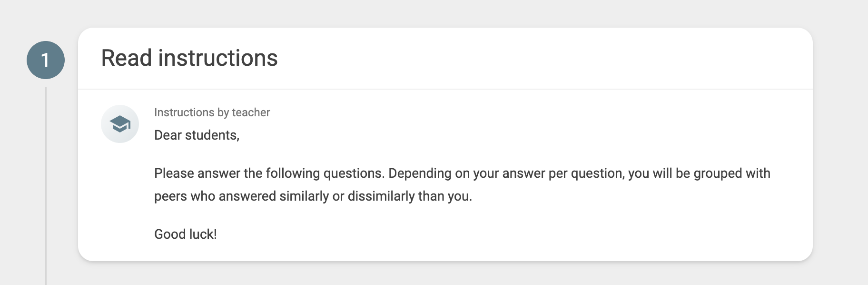
Task: Click the word "Read" in the card title
Action: (x=127, y=58)
